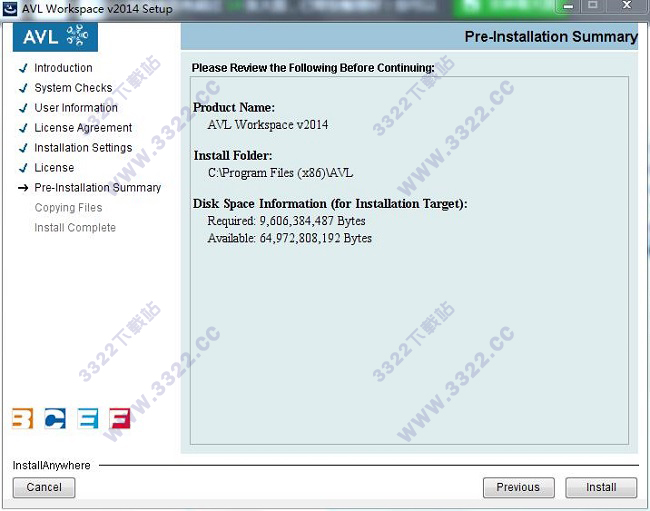This screenshot has height=511, width=650.
Task: Click the AVL Workspace v2014 Setup window title
Action: 97,9
